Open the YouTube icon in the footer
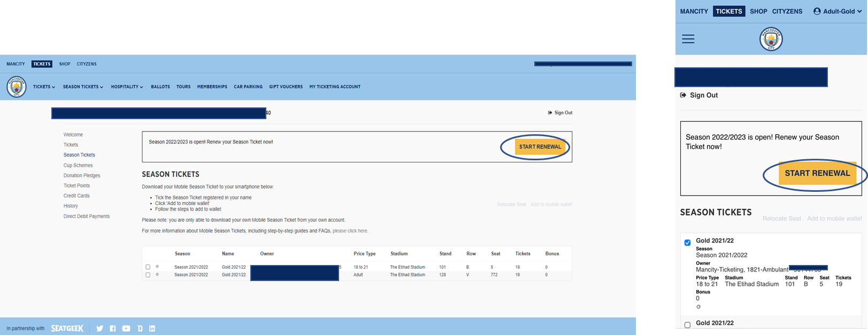The height and width of the screenshot is (335, 868). [126, 329]
